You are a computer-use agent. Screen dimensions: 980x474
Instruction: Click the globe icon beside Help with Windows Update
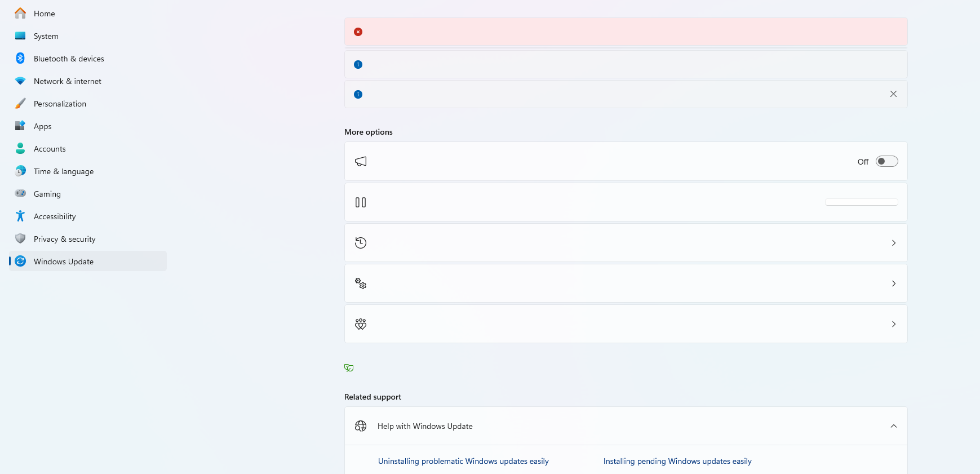(361, 426)
